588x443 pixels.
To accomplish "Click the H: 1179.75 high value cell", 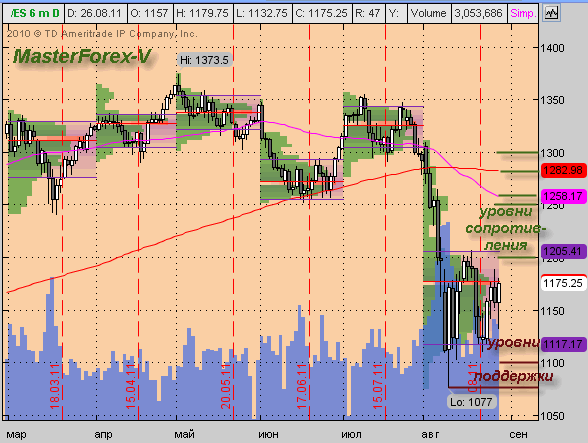I will pyautogui.click(x=202, y=14).
